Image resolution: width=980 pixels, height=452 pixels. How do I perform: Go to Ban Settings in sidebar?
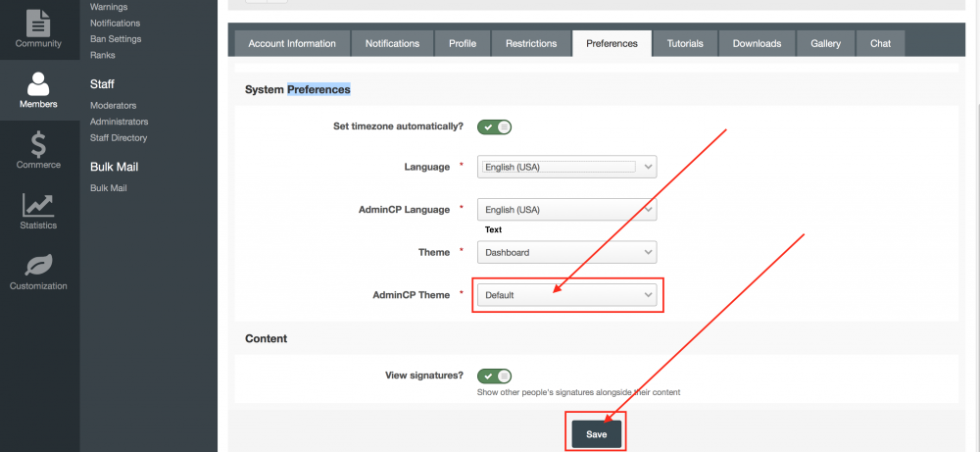(116, 39)
